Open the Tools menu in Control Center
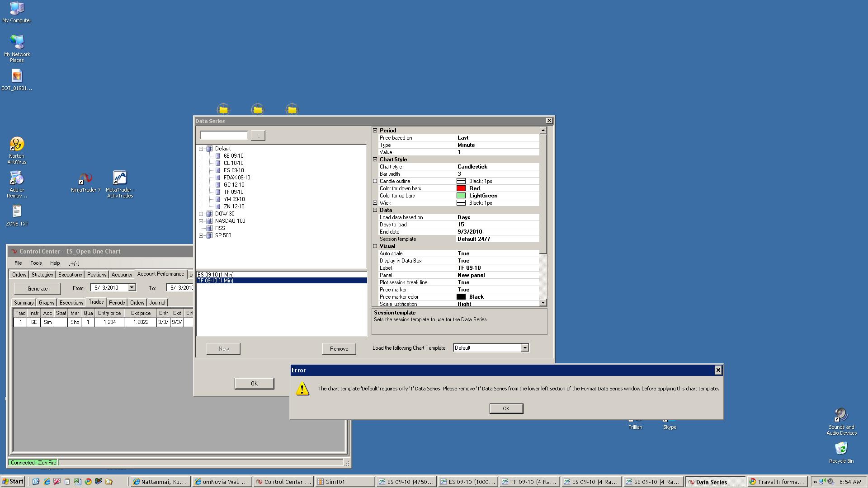Screen dimensions: 868x488 [x=36, y=263]
